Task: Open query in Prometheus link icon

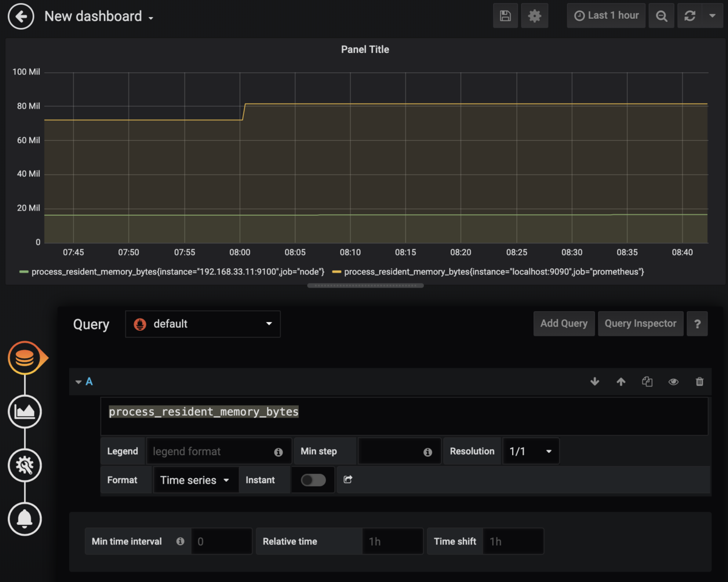Action: pos(348,479)
